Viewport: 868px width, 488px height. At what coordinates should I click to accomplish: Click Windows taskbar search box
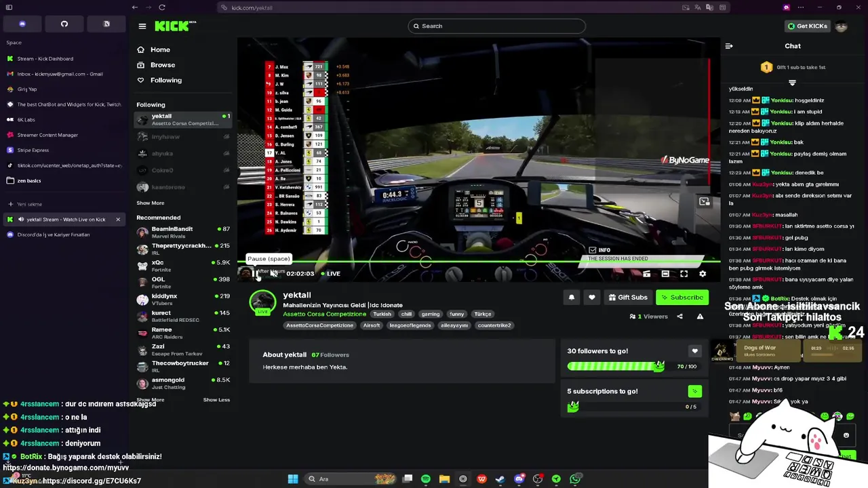[350, 479]
